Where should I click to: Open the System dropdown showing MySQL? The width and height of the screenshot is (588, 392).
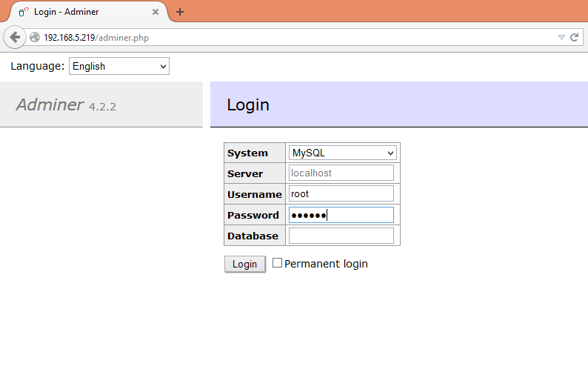(342, 153)
